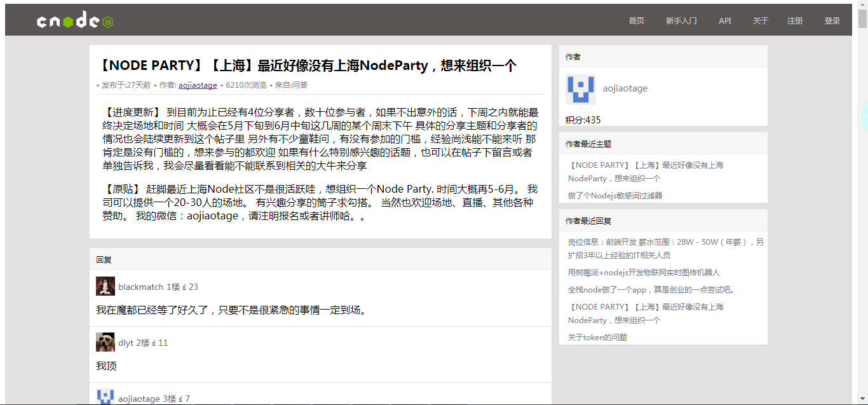
Task: Click the 回复 section header
Action: [320, 259]
